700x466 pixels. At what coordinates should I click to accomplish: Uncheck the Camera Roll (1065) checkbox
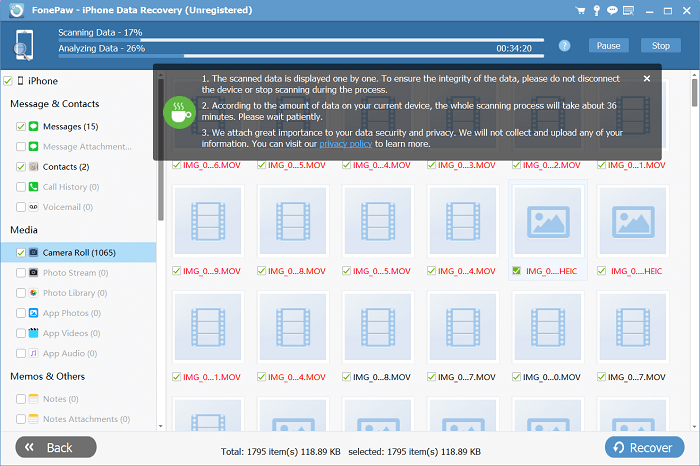[21, 252]
